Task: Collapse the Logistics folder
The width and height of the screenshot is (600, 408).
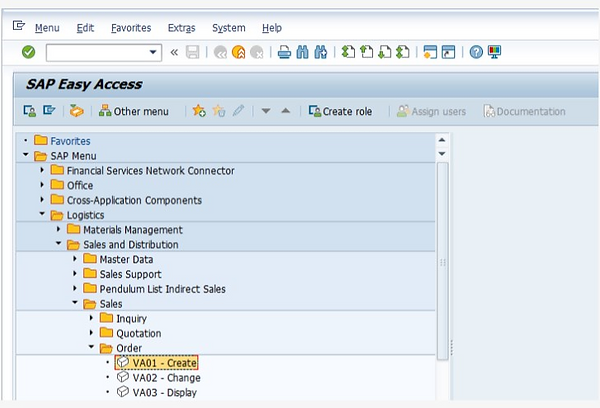Action: click(42, 214)
